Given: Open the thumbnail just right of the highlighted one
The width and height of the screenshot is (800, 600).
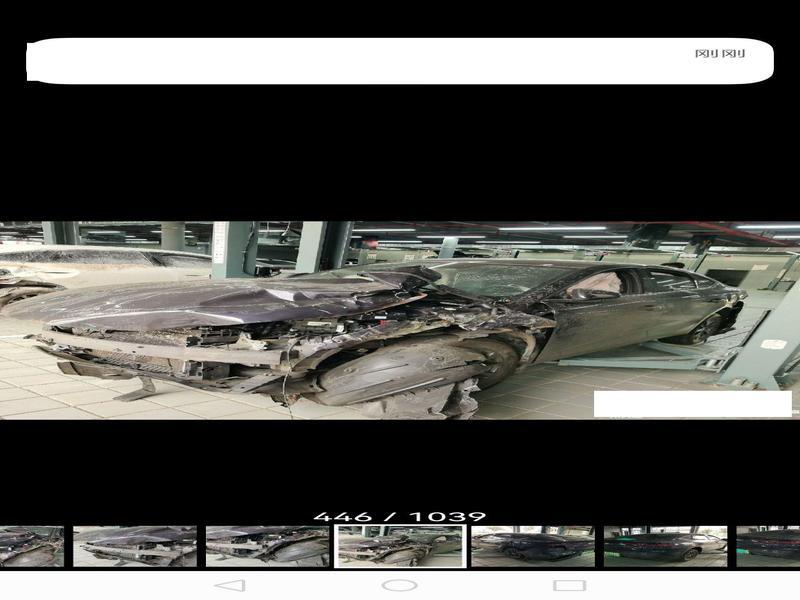Looking at the screenshot, I should tap(532, 547).
